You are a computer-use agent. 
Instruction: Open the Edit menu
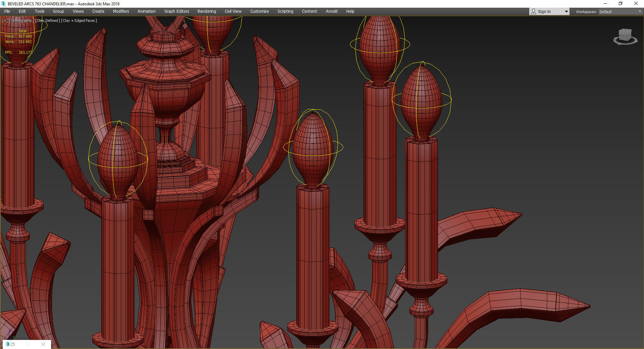pos(22,11)
